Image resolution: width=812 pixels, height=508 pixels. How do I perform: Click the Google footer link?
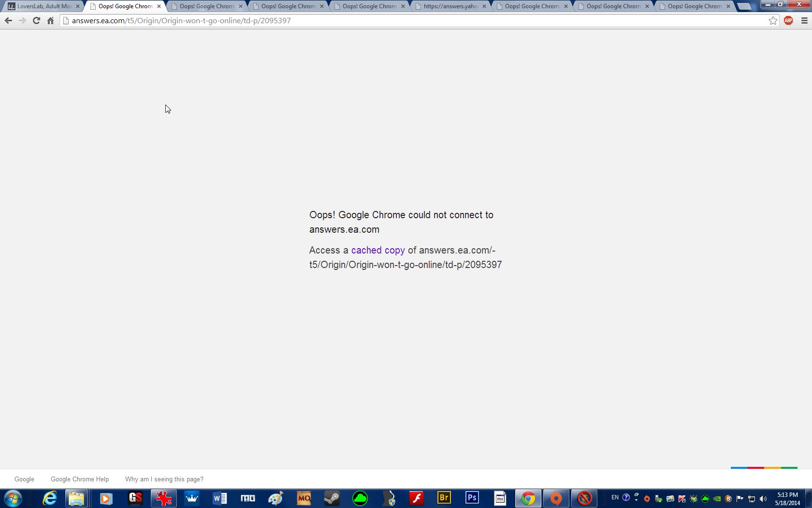[24, 479]
